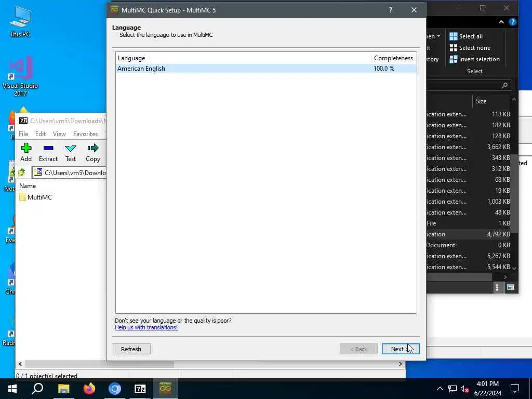Click the Test icon in 7-Zip toolbar

click(x=71, y=152)
